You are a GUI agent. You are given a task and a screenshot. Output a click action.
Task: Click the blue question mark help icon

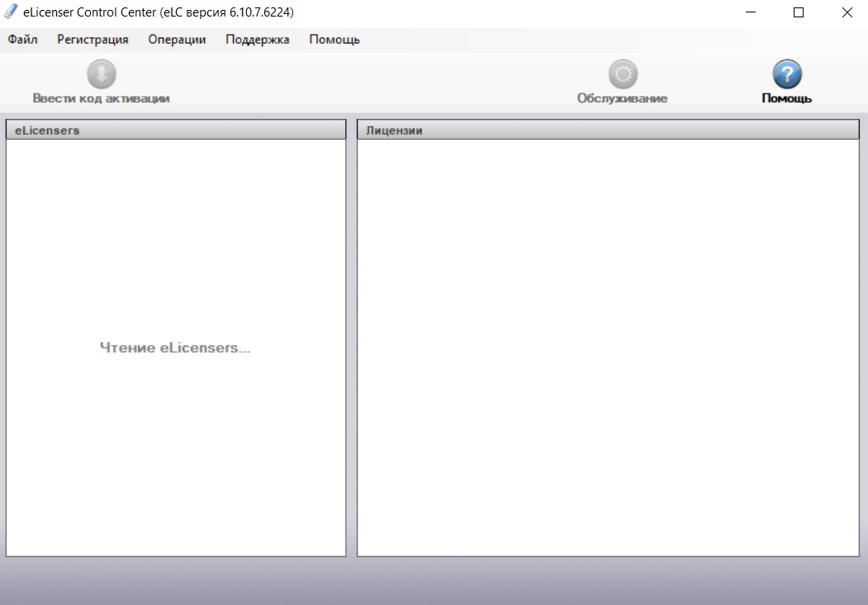coord(786,74)
